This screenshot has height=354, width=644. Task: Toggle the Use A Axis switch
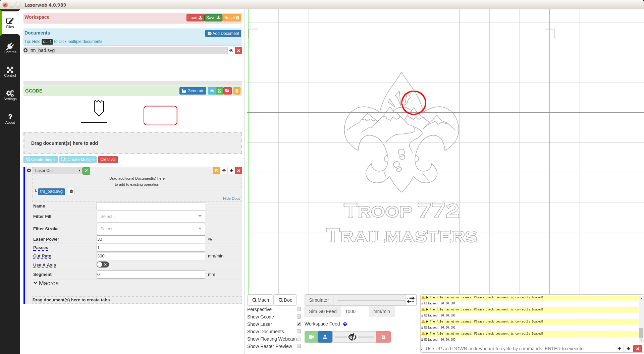click(x=103, y=264)
